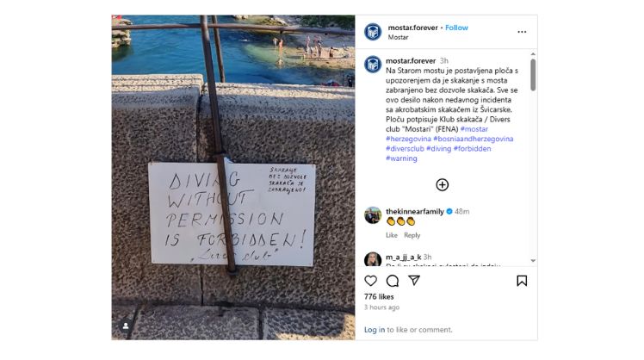View thekinnearfamily profile picture
The width and height of the screenshot is (644, 360).
click(373, 215)
